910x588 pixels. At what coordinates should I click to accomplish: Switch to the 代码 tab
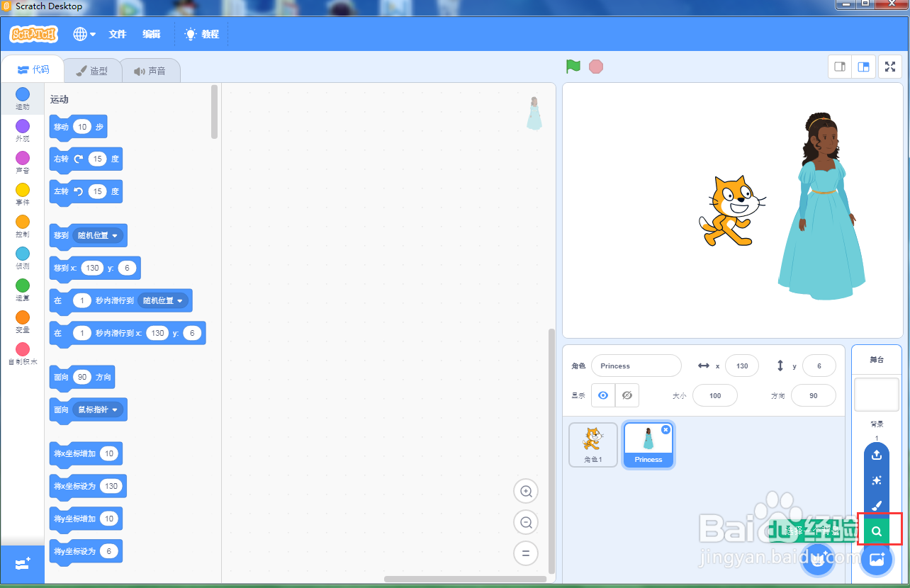tap(33, 69)
